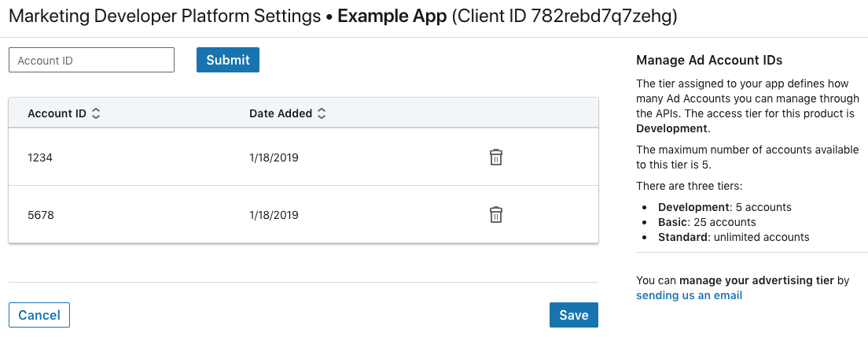The height and width of the screenshot is (337, 868).
Task: Cancel the settings changes
Action: 39,315
